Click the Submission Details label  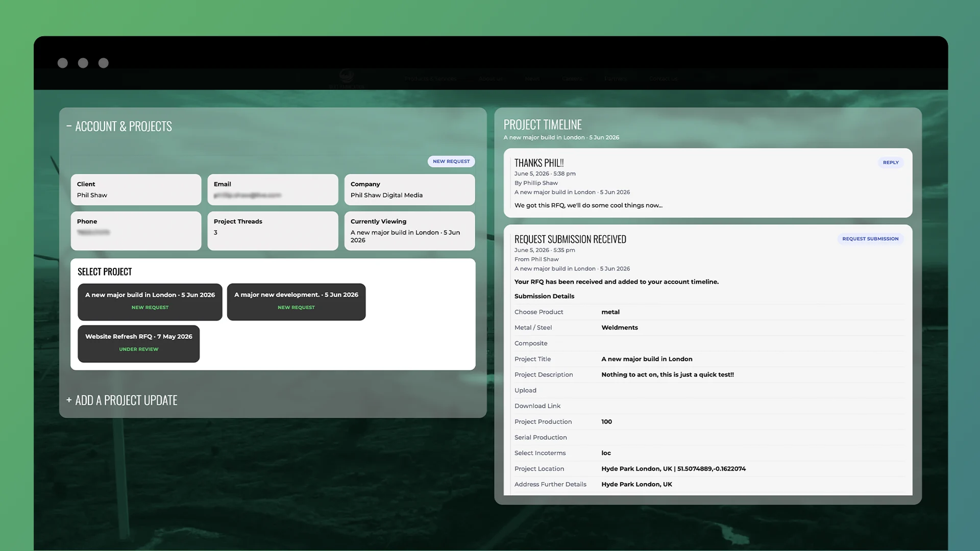pos(544,296)
